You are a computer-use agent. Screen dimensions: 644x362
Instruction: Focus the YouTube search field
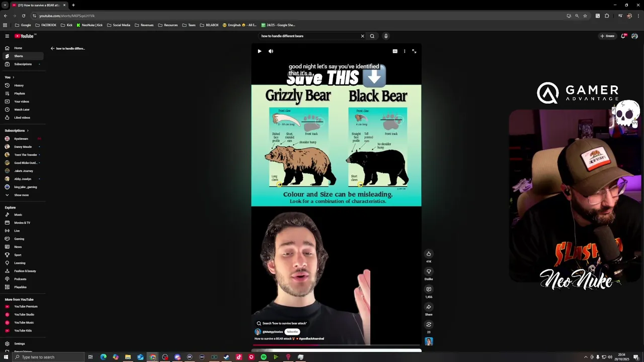click(x=309, y=36)
